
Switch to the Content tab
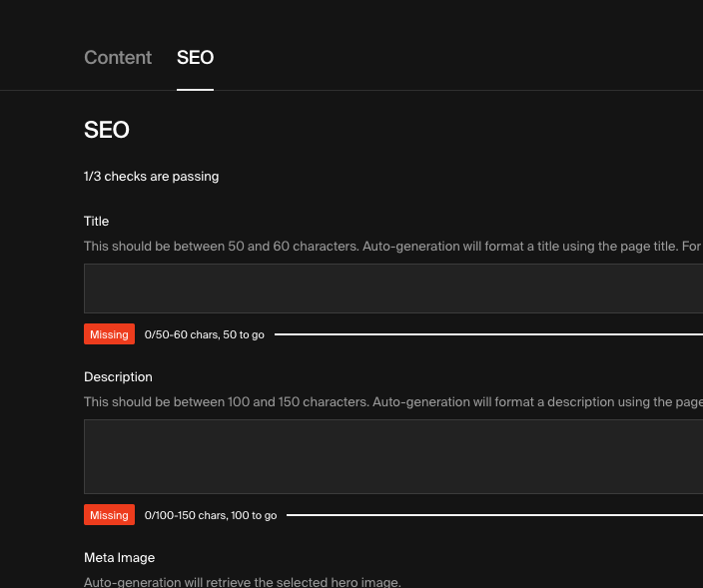(118, 58)
